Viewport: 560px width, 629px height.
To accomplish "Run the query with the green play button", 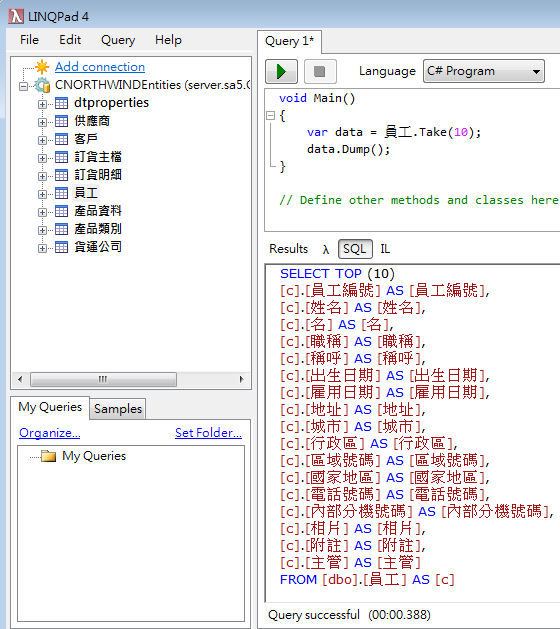I will click(x=281, y=72).
